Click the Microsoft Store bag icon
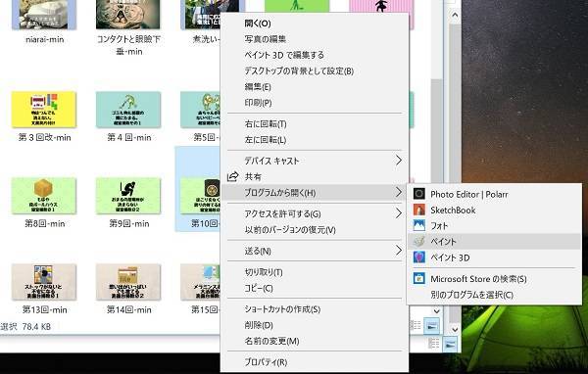588x374 pixels. [418, 278]
